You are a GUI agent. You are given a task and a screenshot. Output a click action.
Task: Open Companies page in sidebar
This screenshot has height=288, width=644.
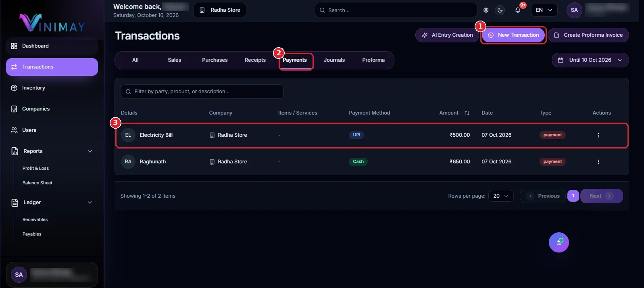[x=52, y=109]
